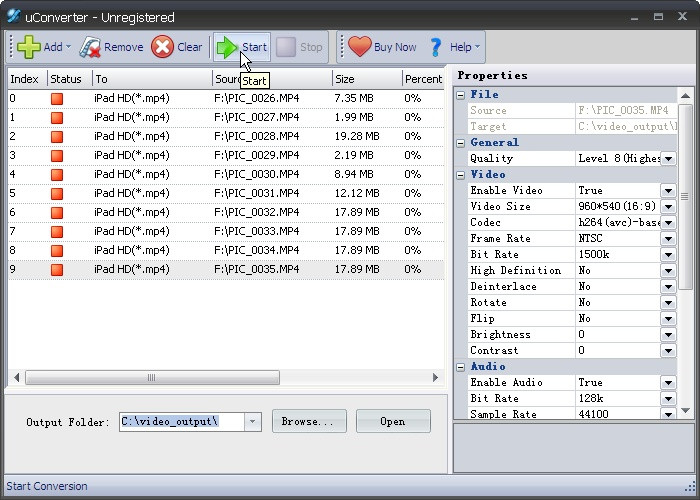The image size is (700, 500).
Task: Click the green plus Add icon
Action: (29, 47)
